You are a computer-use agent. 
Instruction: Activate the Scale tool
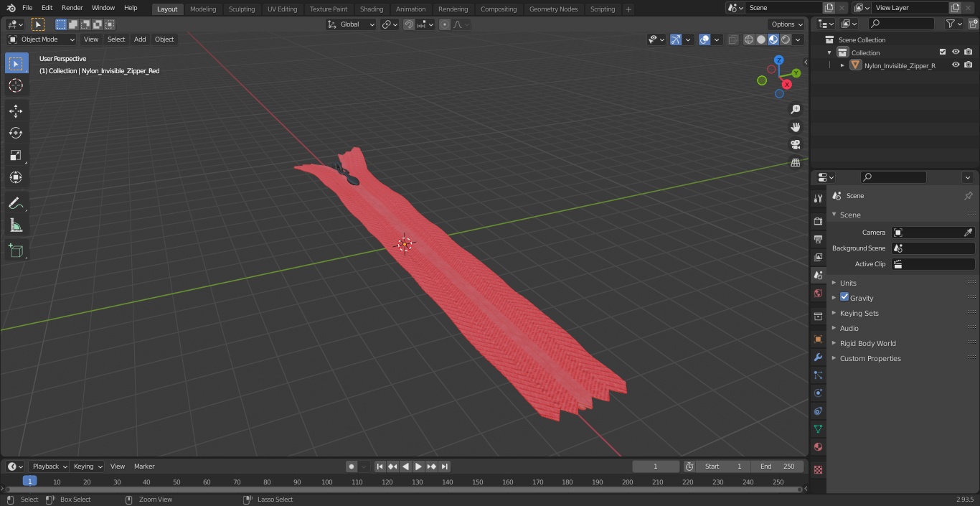tap(16, 155)
